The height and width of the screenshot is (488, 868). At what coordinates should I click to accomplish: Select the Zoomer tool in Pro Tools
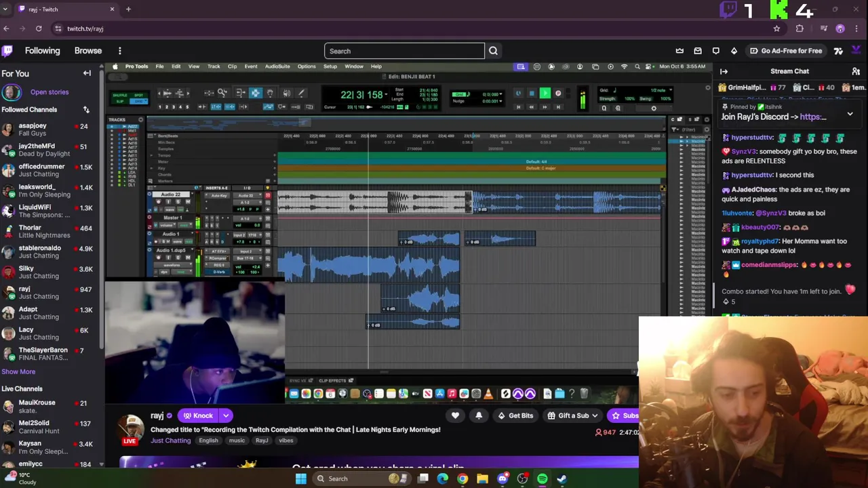(x=222, y=93)
